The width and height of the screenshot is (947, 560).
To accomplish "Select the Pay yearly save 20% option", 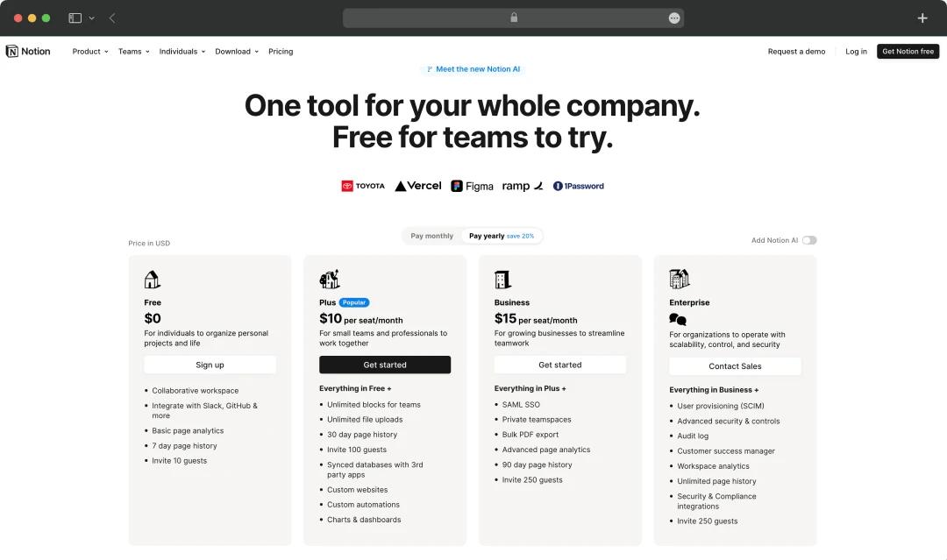I will [x=502, y=235].
